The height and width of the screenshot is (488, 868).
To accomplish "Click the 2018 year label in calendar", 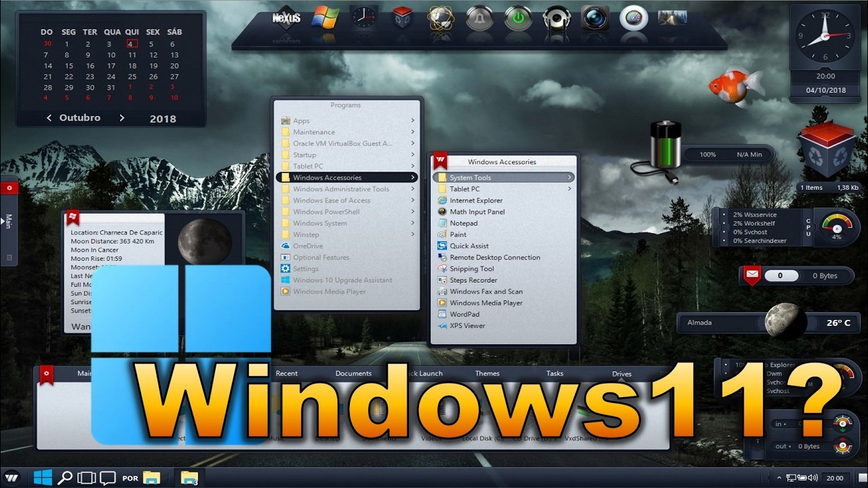I will pyautogui.click(x=163, y=119).
